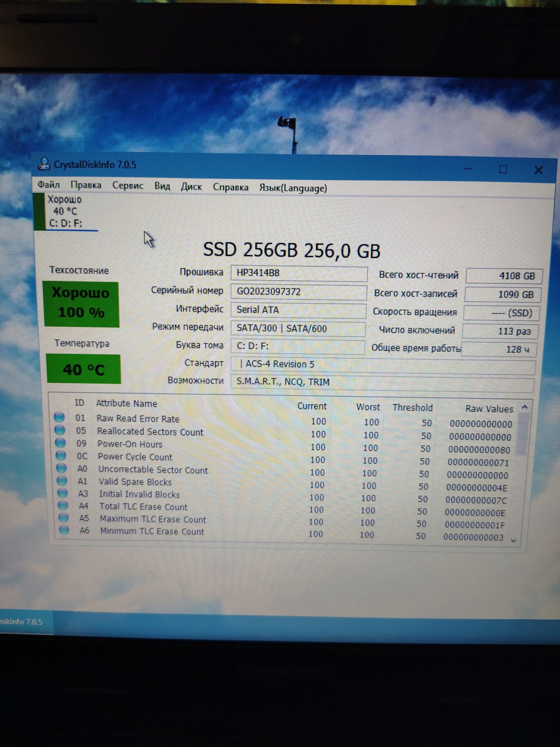Click the total host reads value 4108 GB
560x747 pixels.
(504, 276)
